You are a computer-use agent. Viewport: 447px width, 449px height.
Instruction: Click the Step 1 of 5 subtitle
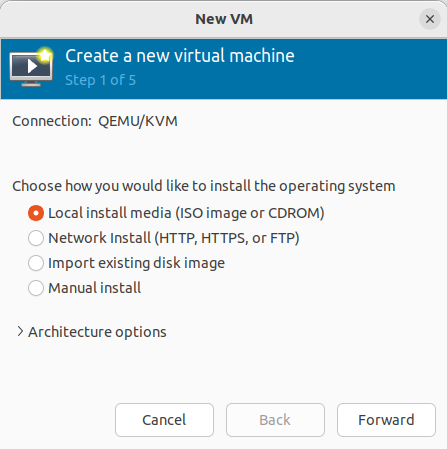tap(100, 80)
